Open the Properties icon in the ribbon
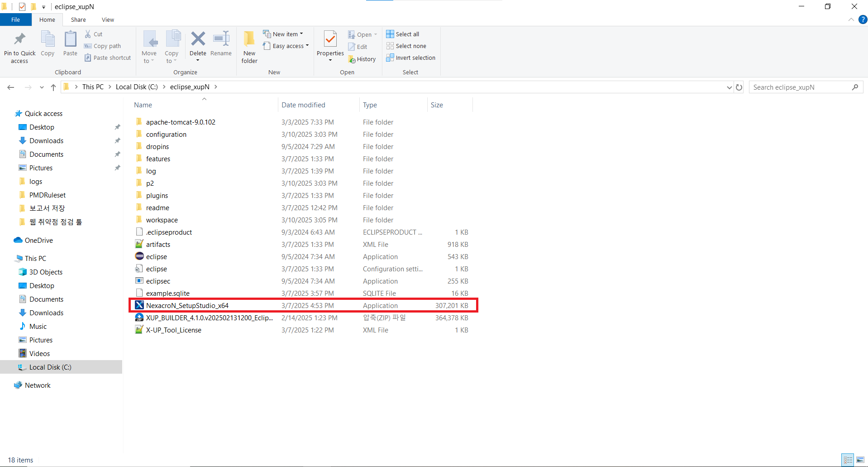868x467 pixels. click(330, 40)
